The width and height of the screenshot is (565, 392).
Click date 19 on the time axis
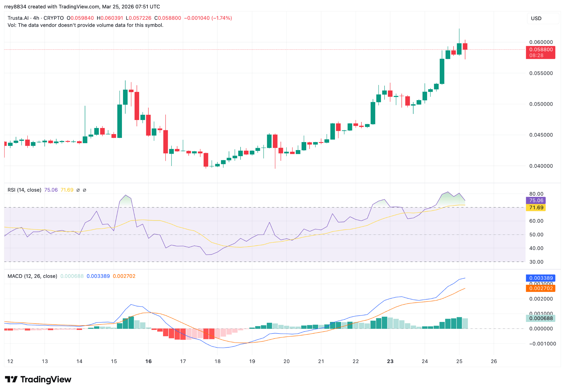pyautogui.click(x=252, y=361)
